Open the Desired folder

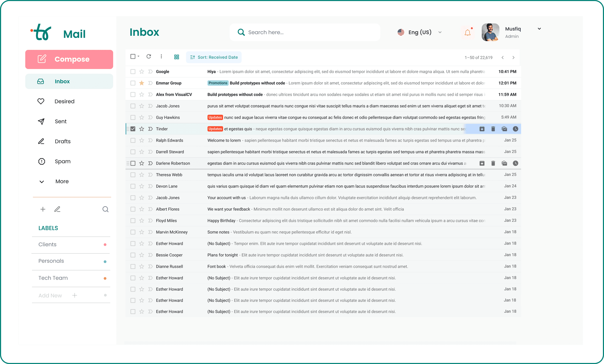coord(56,101)
